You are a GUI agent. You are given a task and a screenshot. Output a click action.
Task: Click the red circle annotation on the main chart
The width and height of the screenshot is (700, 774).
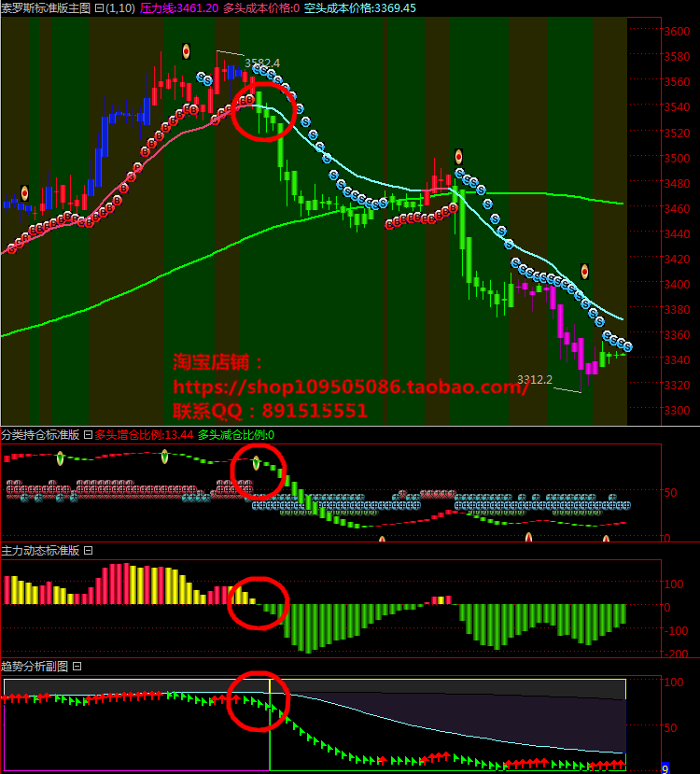coord(264,109)
